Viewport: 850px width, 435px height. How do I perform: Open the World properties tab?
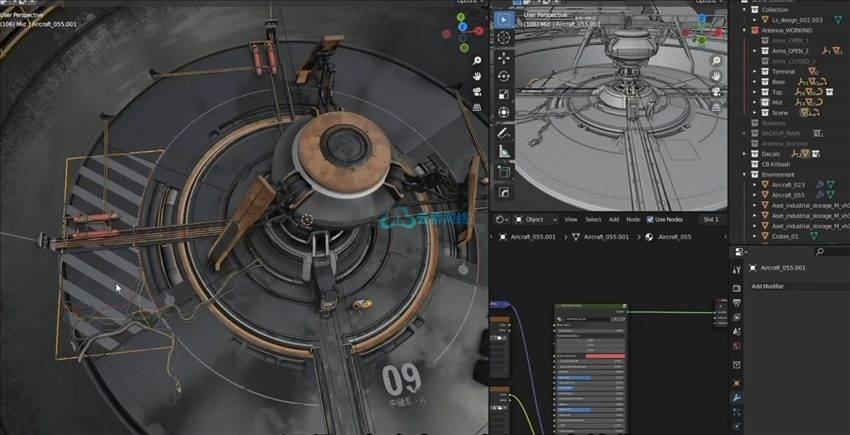(736, 346)
